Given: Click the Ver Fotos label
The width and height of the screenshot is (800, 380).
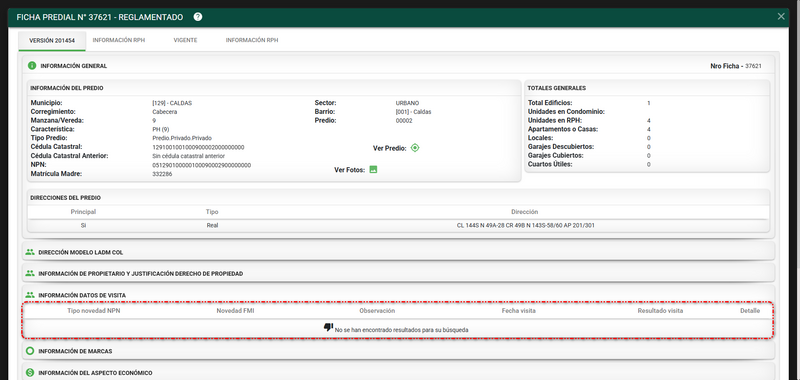Looking at the screenshot, I should (x=349, y=170).
